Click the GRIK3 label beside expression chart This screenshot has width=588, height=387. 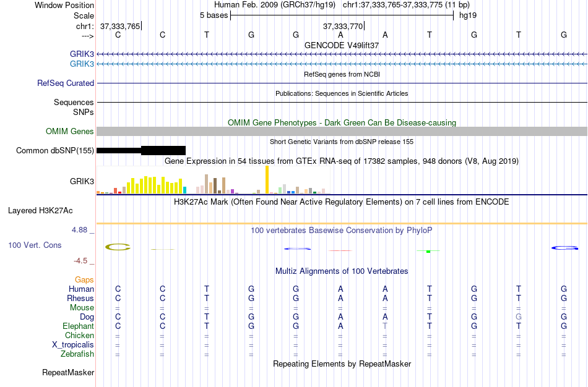[82, 181]
